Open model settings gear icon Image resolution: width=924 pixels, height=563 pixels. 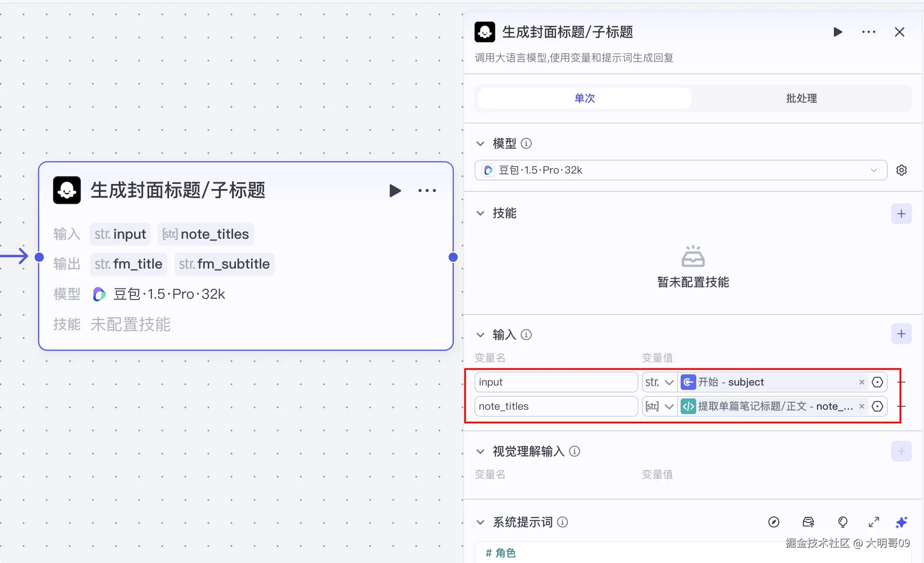[901, 170]
